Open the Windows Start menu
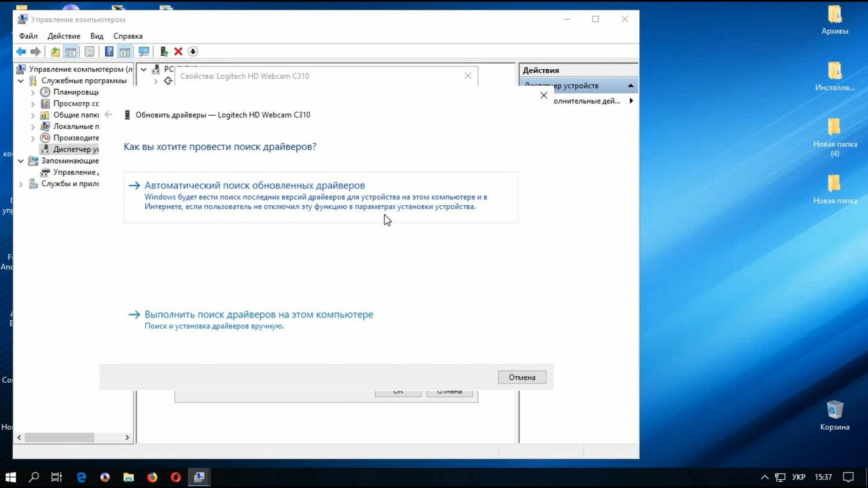This screenshot has height=488, width=868. [10, 477]
